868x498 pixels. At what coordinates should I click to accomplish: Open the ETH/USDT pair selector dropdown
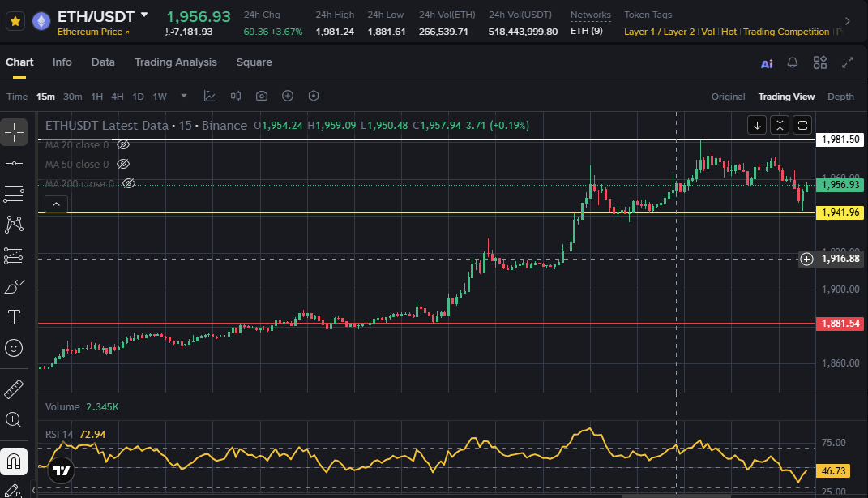click(x=144, y=15)
